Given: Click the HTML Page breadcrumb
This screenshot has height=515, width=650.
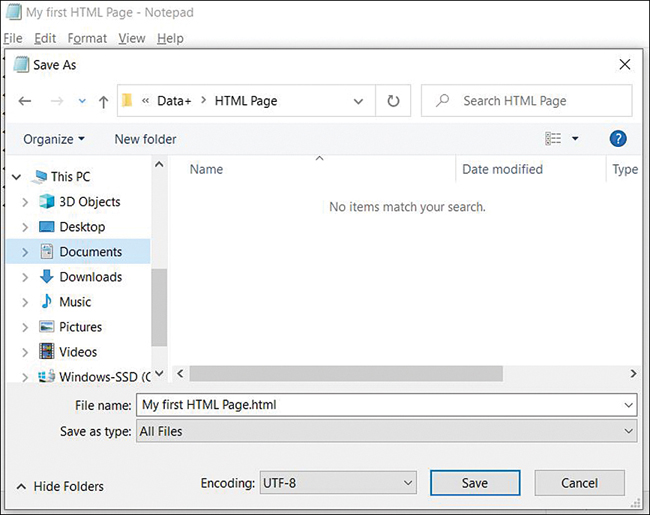Looking at the screenshot, I should click(x=246, y=101).
